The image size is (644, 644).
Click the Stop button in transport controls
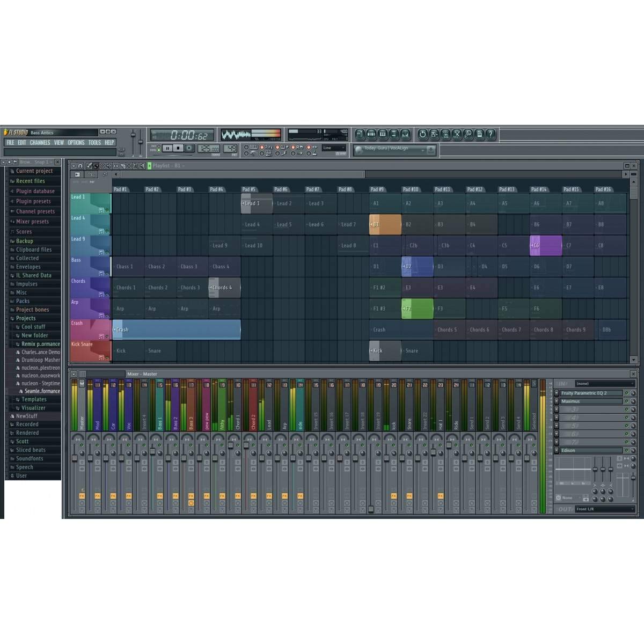pos(178,148)
